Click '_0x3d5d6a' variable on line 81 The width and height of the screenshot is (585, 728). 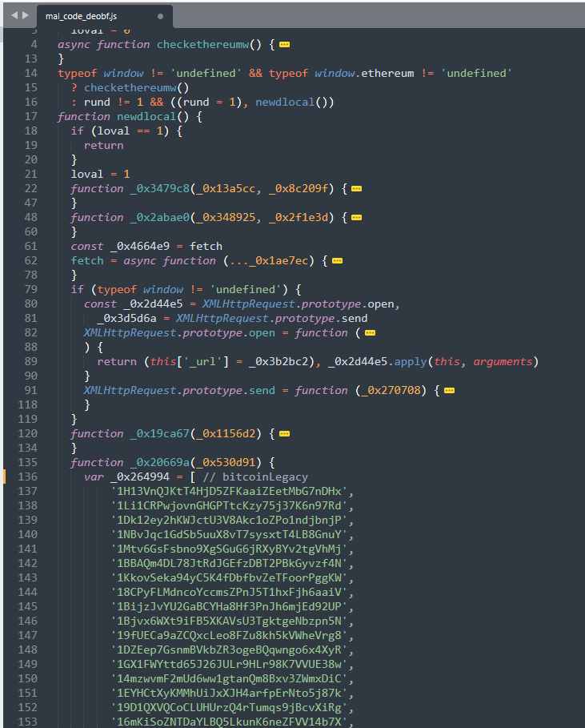pyautogui.click(x=126, y=319)
